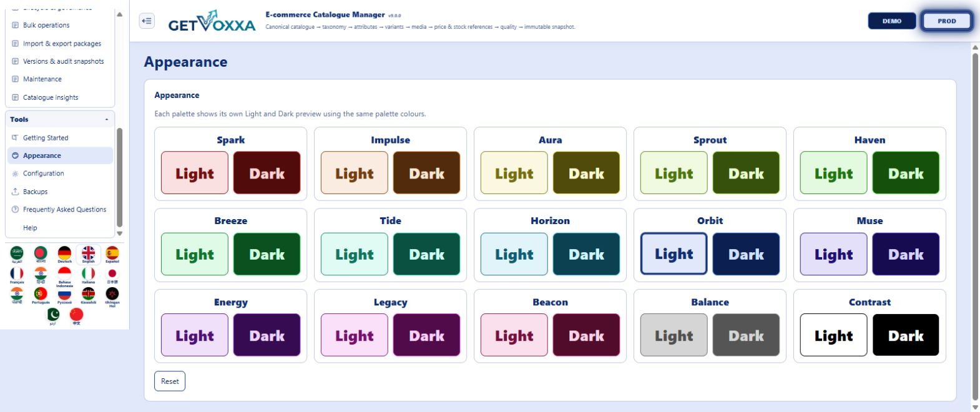
Task: Collapse the sidebar with the toggle icon
Action: (x=147, y=21)
